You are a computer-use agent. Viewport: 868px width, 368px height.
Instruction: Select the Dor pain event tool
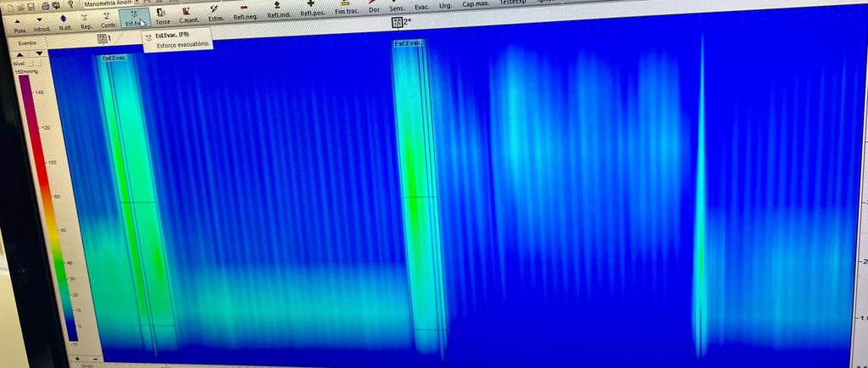pyautogui.click(x=374, y=7)
